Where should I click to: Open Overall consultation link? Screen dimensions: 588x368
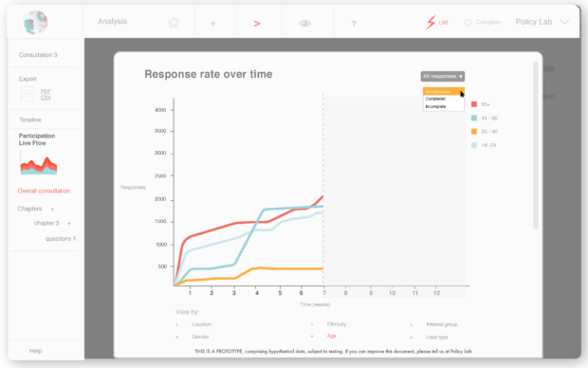coord(44,191)
